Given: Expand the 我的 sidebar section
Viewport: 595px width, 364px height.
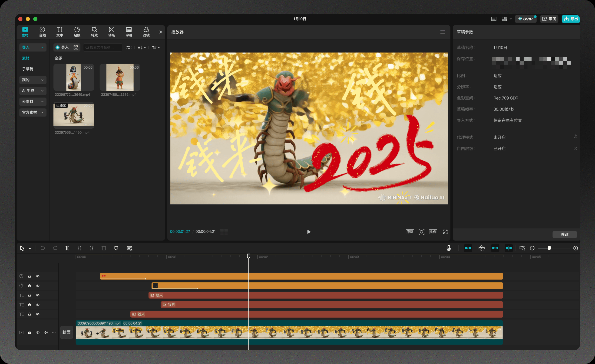Looking at the screenshot, I should [33, 80].
